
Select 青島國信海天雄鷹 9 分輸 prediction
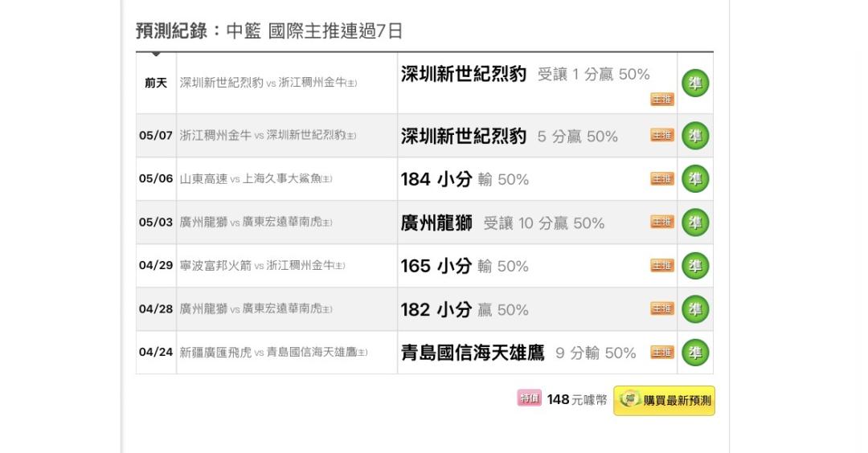[518, 353]
